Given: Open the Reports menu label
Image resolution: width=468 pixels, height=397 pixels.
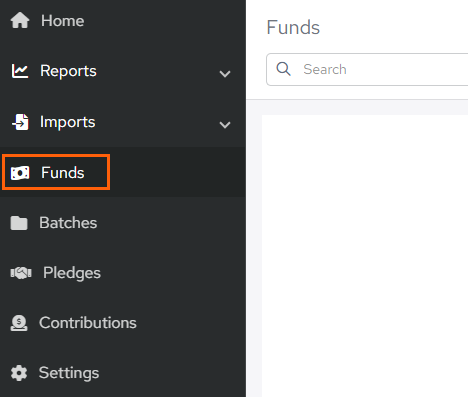Looking at the screenshot, I should [x=68, y=71].
